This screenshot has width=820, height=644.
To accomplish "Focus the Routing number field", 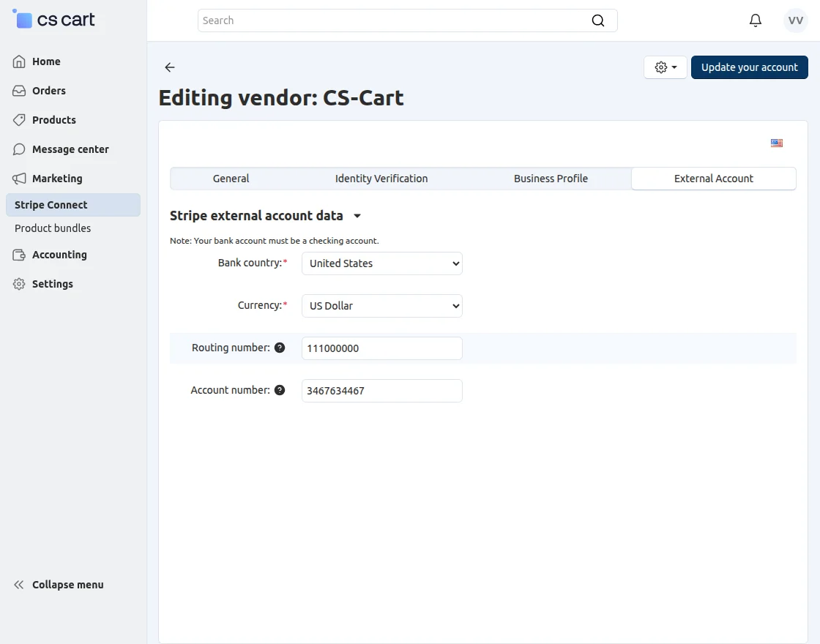I will (381, 348).
